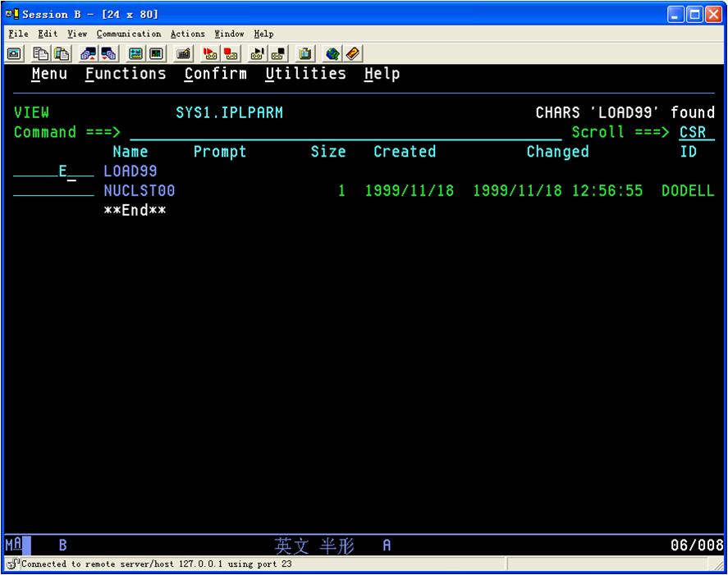Image resolution: width=728 pixels, height=575 pixels.
Task: Click the Changed column header
Action: (x=557, y=152)
